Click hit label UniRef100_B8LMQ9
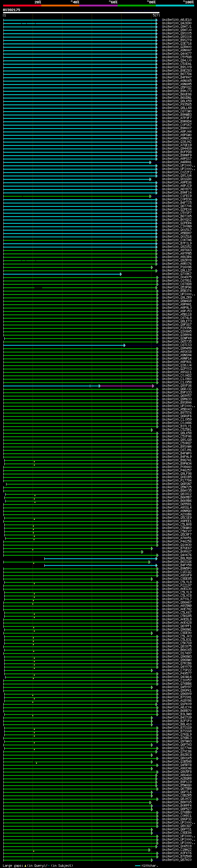The width and height of the screenshot is (197, 868). (x=177, y=558)
